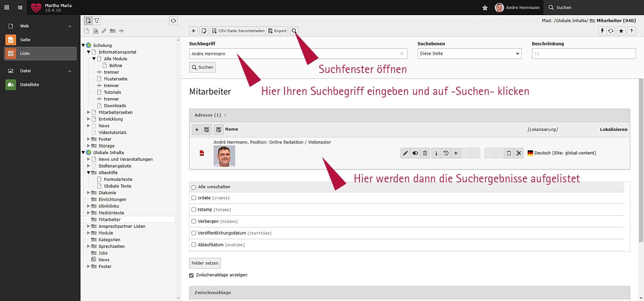
Task: Open Andre Herrmann user menu
Action: [x=517, y=8]
